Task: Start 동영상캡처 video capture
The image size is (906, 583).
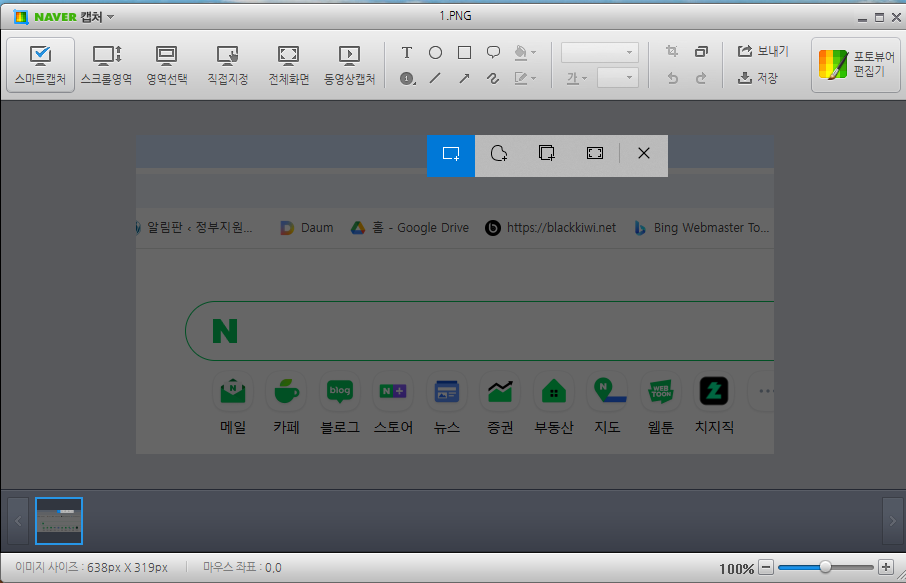Action: [350, 65]
